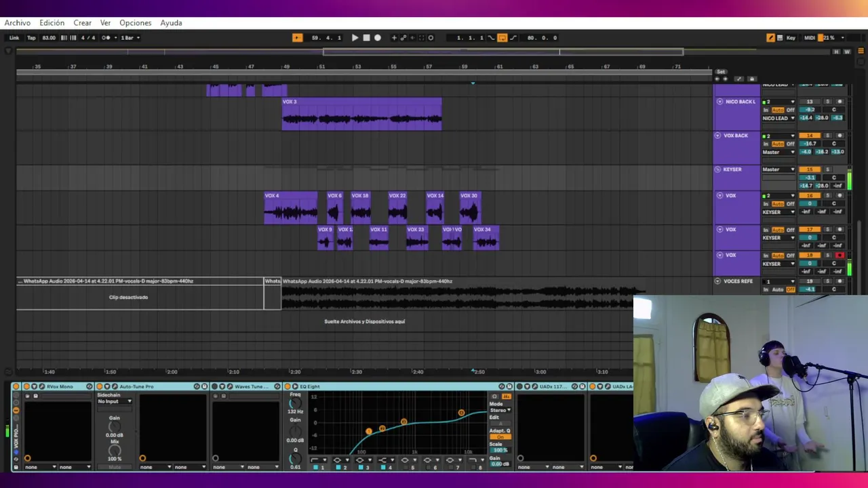Screen dimensions: 868x488
Task: Toggle the metronome
Action: point(106,38)
